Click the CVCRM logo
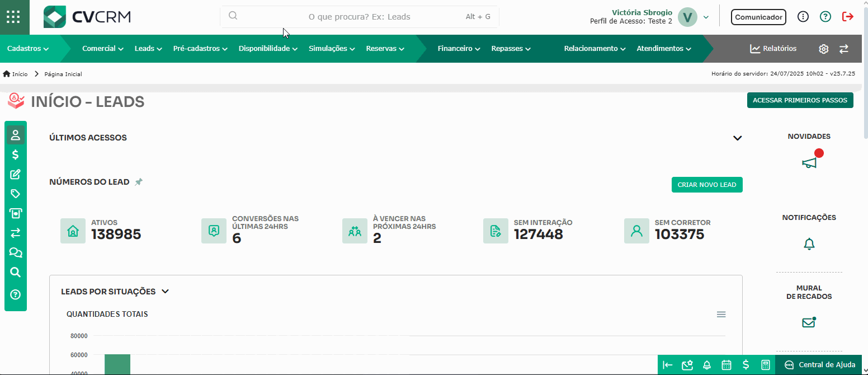868x375 pixels. (87, 17)
